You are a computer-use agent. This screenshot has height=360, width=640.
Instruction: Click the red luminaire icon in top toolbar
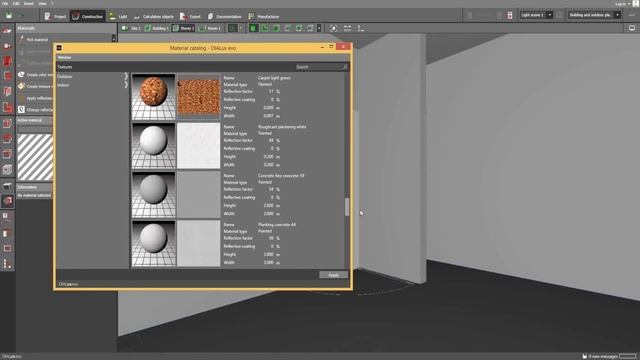tap(510, 15)
